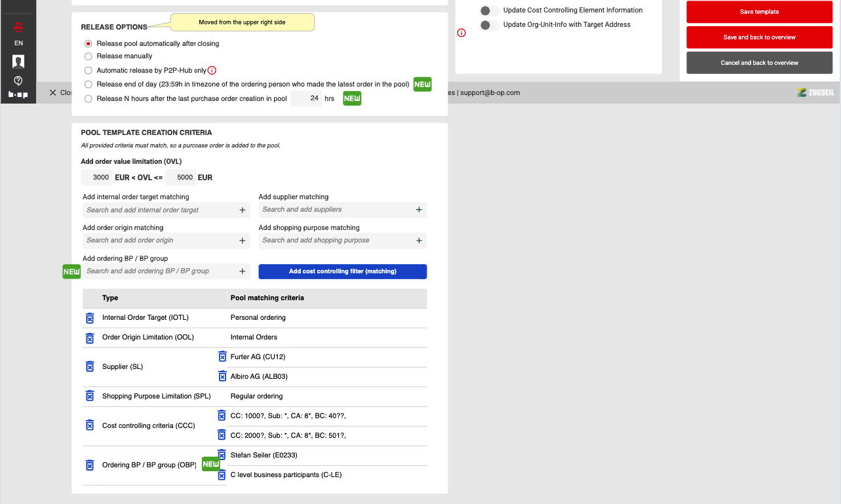Select Release manually option

(x=88, y=56)
